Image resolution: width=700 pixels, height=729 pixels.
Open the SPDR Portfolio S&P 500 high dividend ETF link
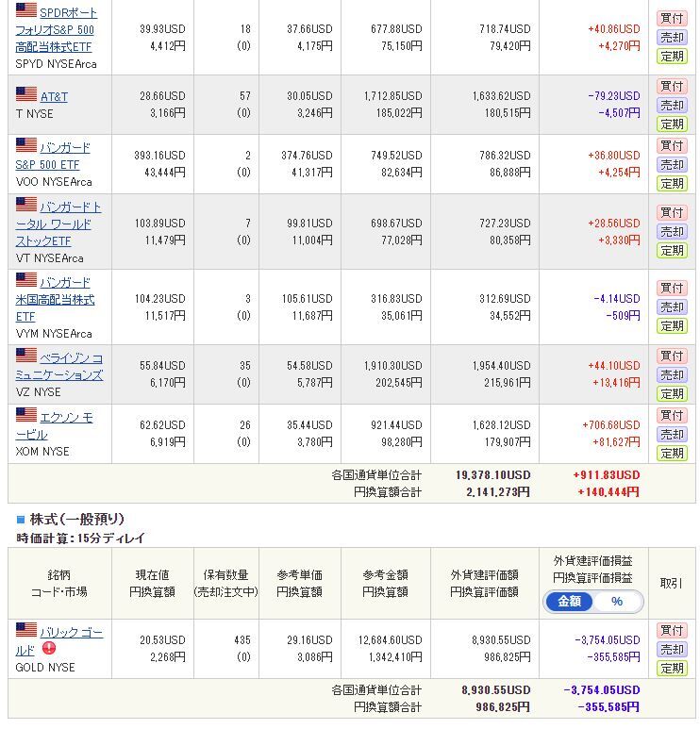click(x=56, y=30)
